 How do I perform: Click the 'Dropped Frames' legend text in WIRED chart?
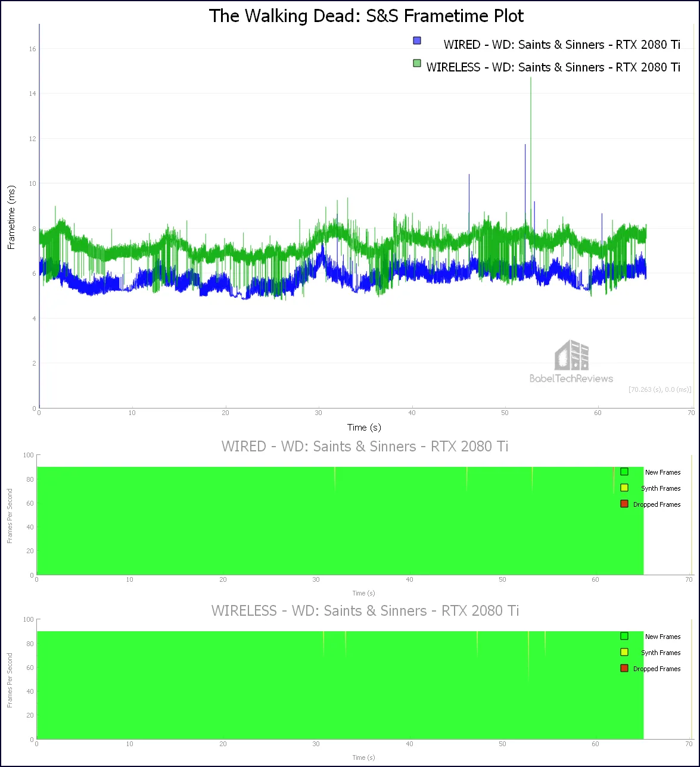[657, 504]
